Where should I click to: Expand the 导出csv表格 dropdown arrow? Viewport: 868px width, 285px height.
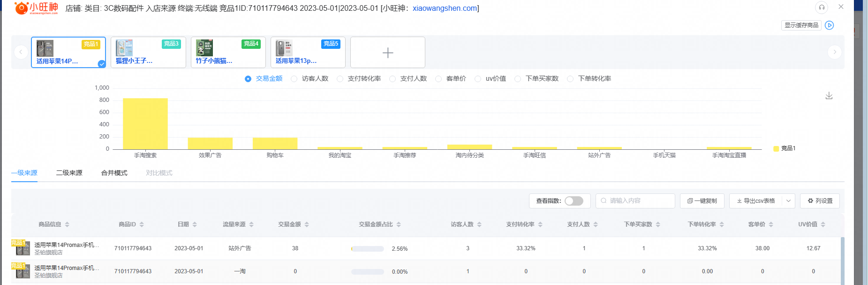(788, 201)
